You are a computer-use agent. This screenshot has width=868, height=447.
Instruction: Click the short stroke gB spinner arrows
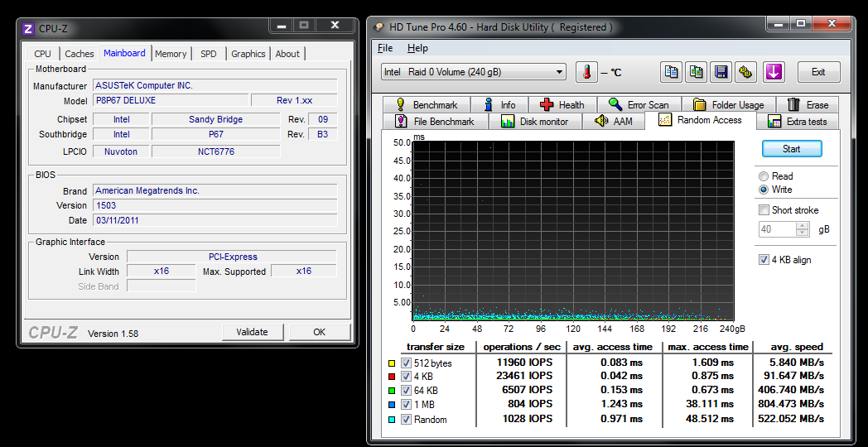[x=802, y=229]
